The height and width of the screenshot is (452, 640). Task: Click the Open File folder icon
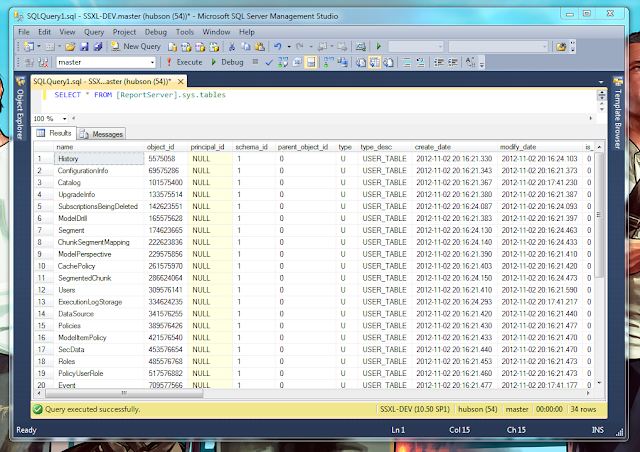coord(70,47)
